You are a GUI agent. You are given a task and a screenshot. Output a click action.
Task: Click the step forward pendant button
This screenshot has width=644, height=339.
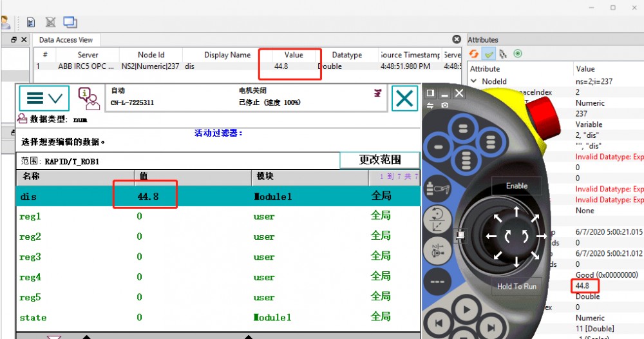491,327
